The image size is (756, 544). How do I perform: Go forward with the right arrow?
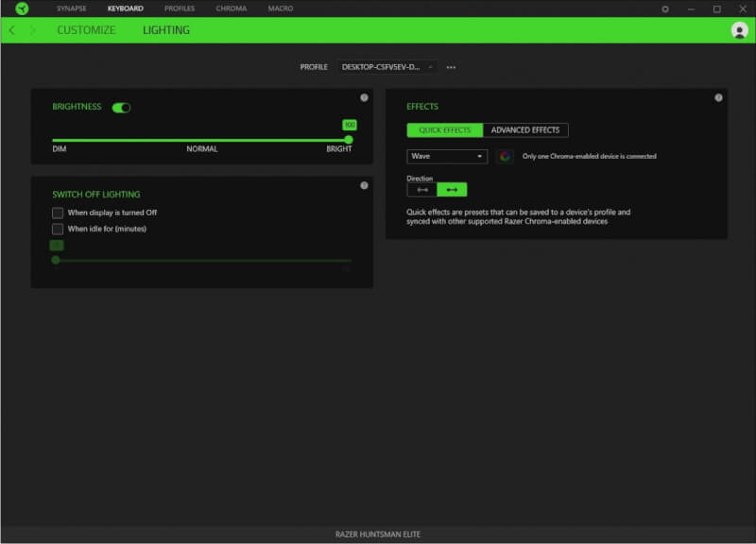[33, 30]
